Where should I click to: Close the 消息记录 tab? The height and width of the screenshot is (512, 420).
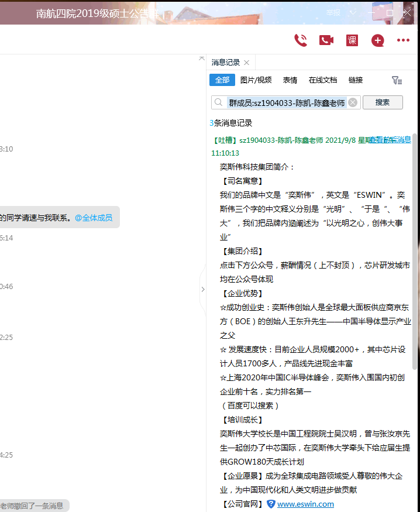tap(247, 63)
